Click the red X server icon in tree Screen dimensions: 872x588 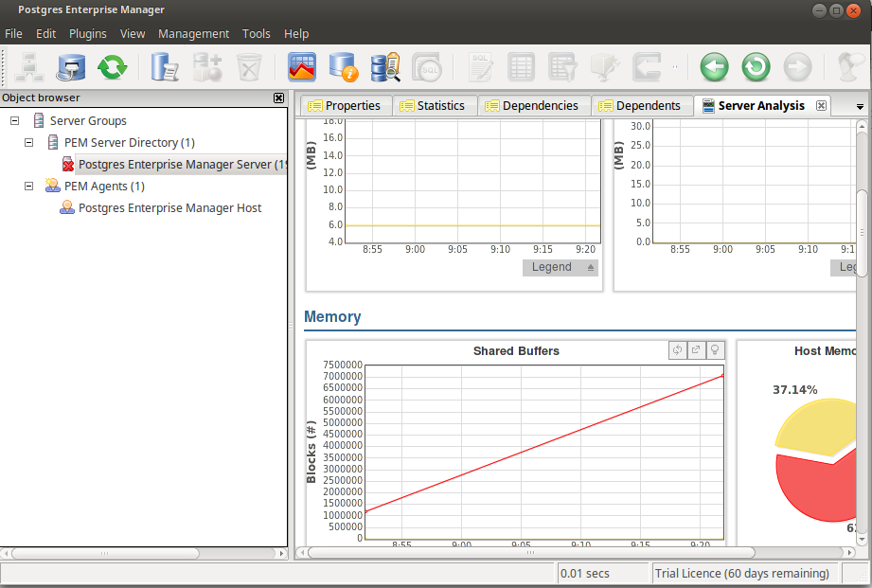click(x=68, y=164)
